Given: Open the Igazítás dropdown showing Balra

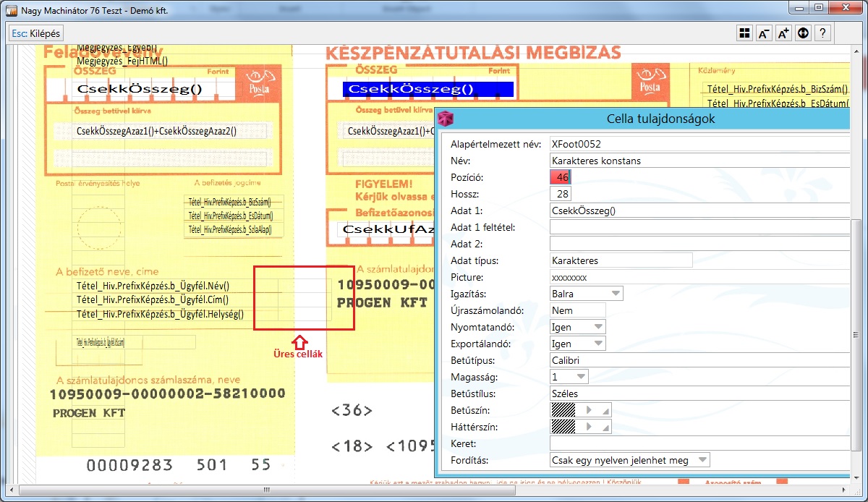Looking at the screenshot, I should pos(587,294).
